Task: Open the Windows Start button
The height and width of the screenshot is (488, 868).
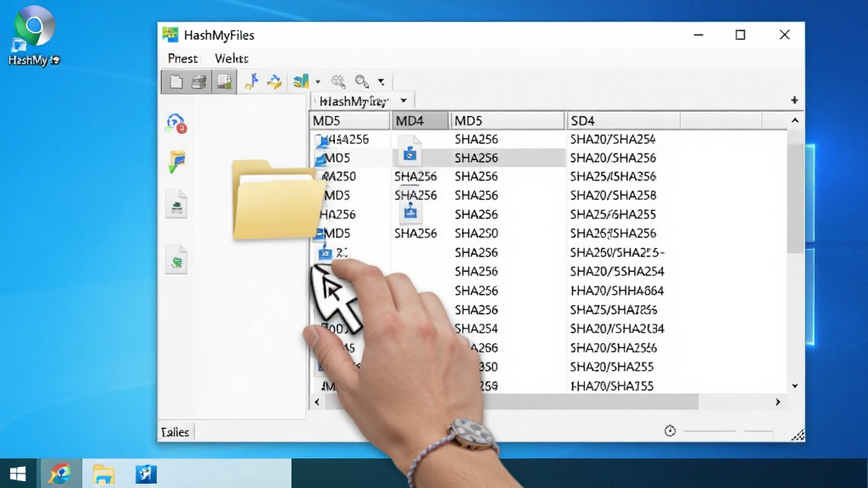Action: click(18, 474)
